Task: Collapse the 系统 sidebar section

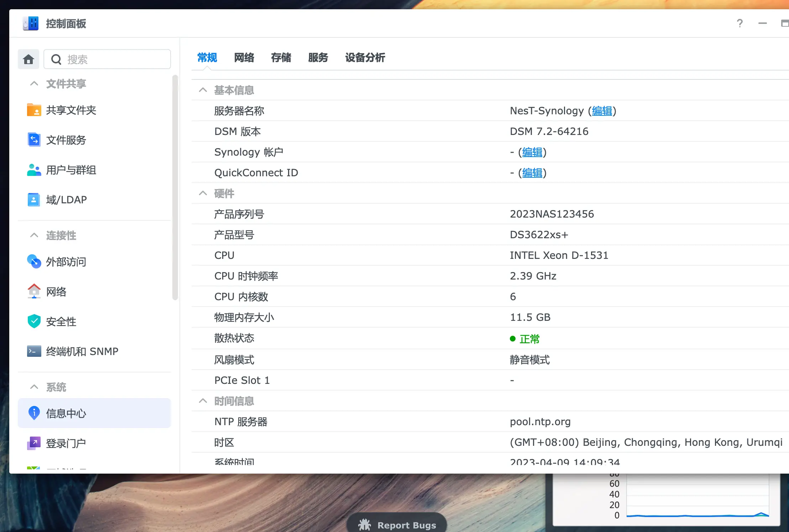Action: coord(34,387)
